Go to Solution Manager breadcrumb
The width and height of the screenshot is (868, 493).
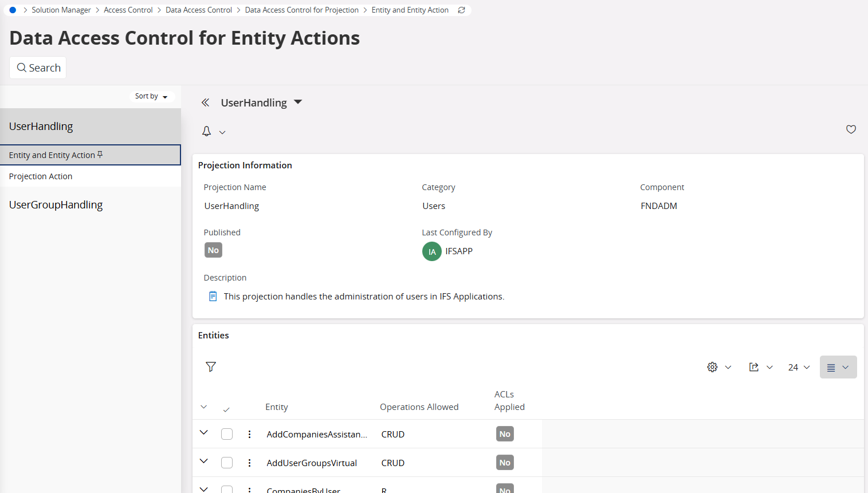[x=61, y=10]
